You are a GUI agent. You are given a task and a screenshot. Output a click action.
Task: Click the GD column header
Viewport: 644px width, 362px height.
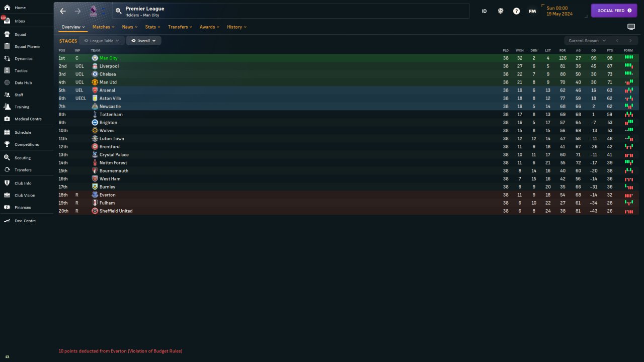click(x=594, y=51)
